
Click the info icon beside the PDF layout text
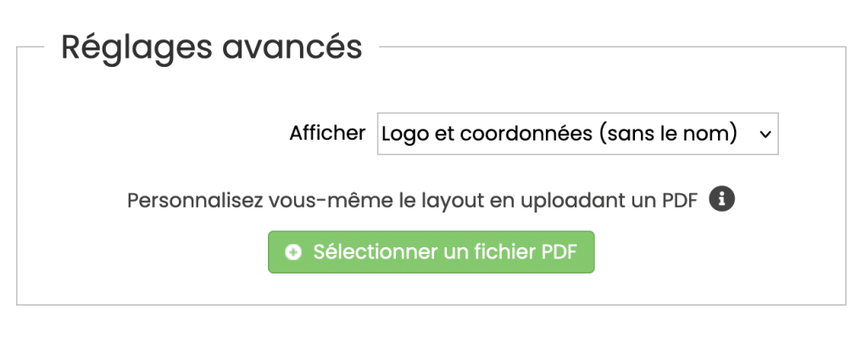tap(722, 199)
